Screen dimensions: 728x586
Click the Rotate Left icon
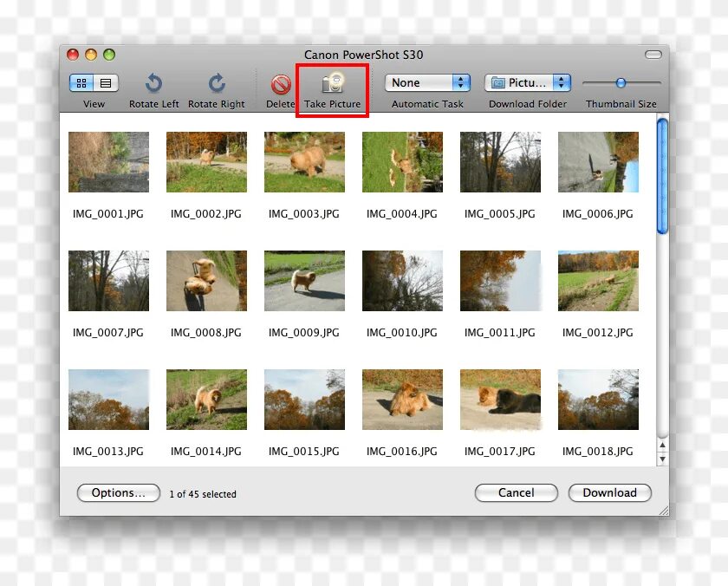coord(153,83)
